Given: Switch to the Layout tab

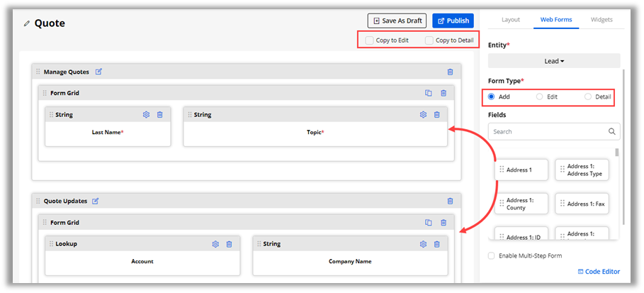Looking at the screenshot, I should [x=511, y=20].
